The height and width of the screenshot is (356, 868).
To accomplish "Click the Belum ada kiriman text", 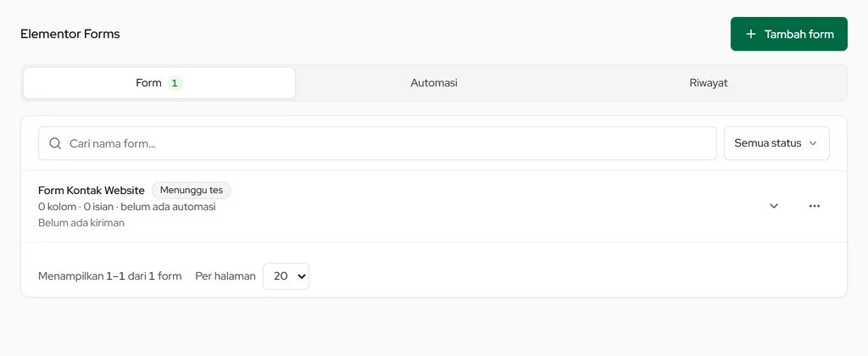I will pos(81,223).
